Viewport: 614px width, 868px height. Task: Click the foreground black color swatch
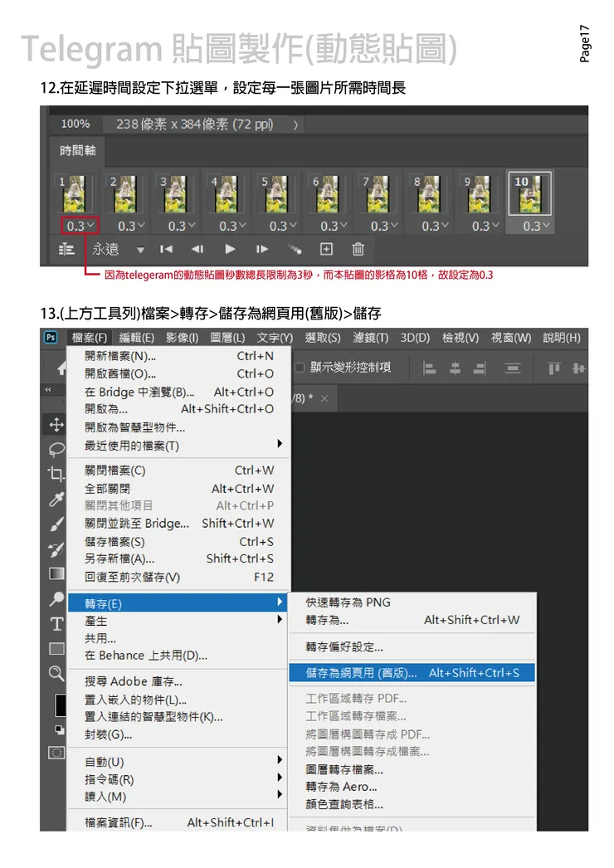pos(60,705)
